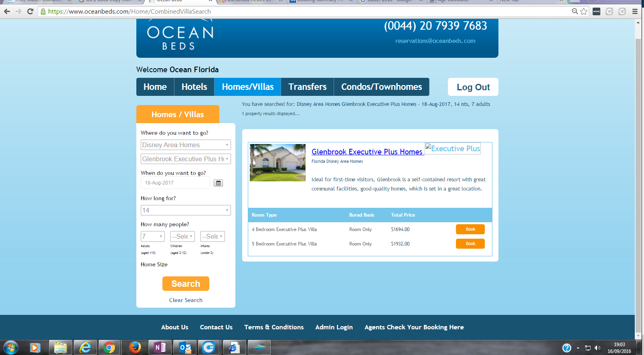Screen dimensions: 644x355
Task: Click the page scrollbar down arrow
Action: (638, 336)
